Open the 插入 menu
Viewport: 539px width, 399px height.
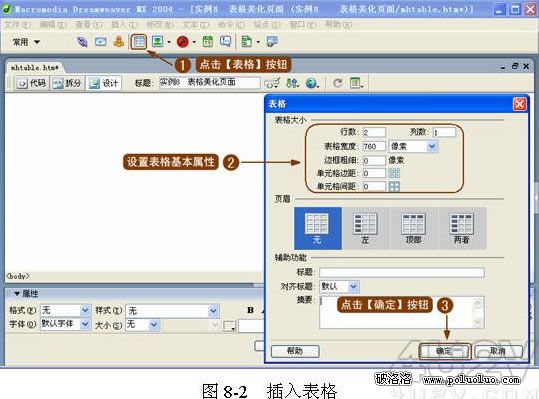click(124, 24)
